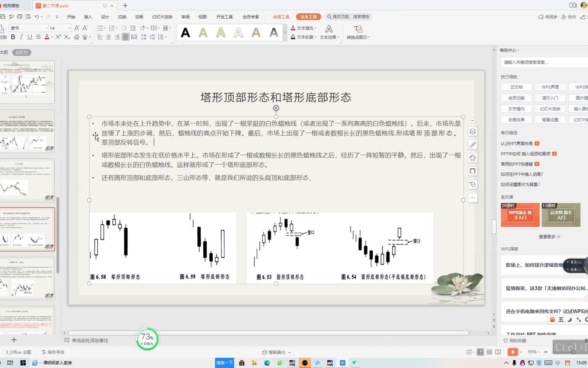The image size is (588, 368).
Task: Increase indent level icon
Action: click(133, 28)
